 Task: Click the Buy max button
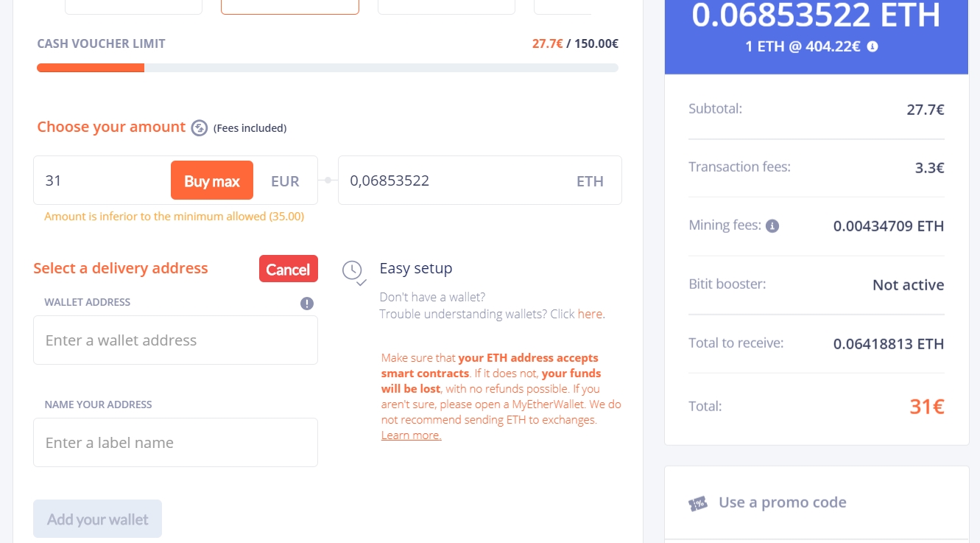coord(212,181)
